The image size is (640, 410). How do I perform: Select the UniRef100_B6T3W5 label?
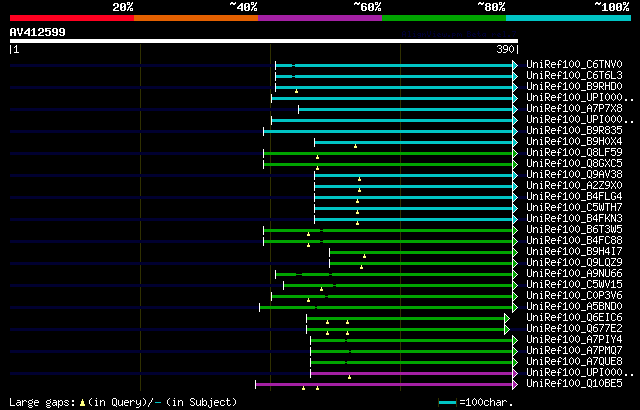[x=574, y=230]
